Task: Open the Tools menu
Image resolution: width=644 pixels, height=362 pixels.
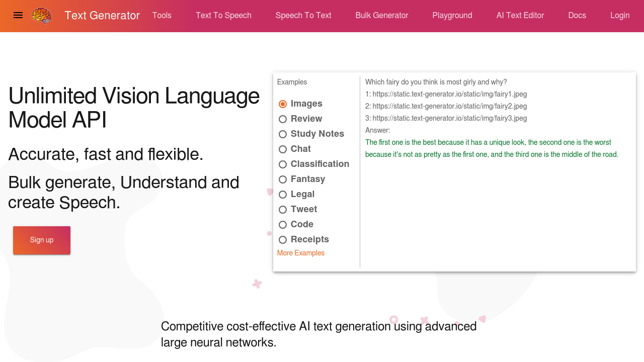Action: (x=162, y=16)
